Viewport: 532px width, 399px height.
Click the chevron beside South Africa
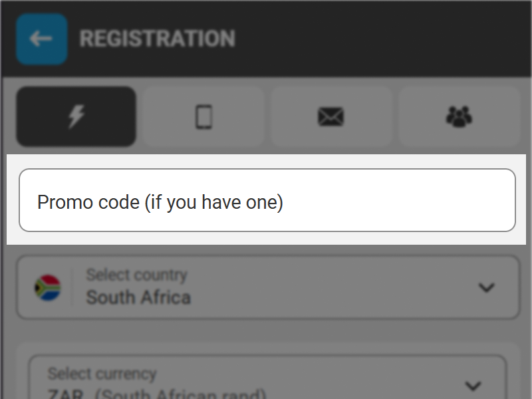click(485, 287)
